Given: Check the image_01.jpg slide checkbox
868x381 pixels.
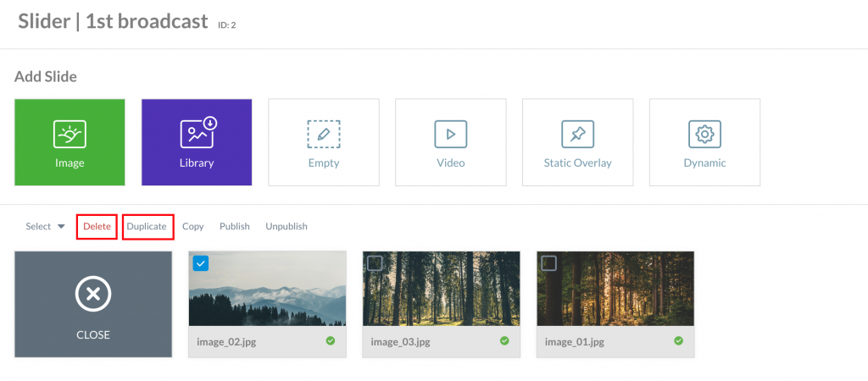Looking at the screenshot, I should point(548,264).
